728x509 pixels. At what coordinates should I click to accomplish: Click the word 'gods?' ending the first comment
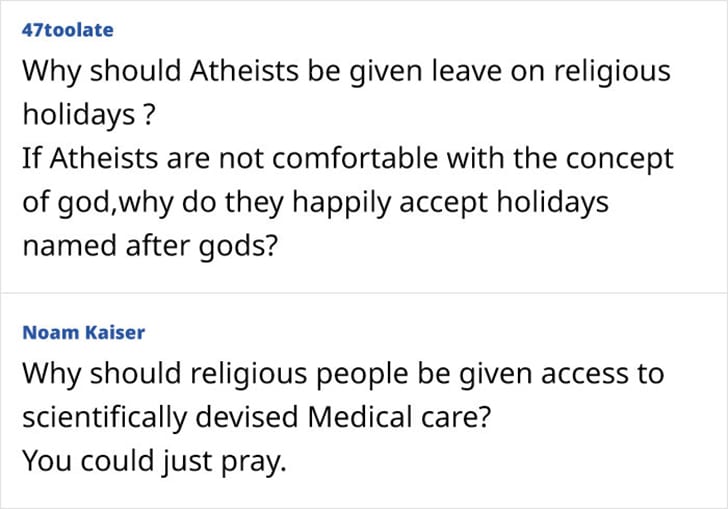[238, 247]
